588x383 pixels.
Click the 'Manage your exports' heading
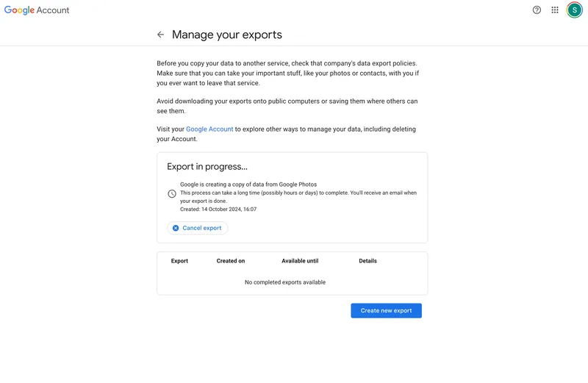[227, 35]
